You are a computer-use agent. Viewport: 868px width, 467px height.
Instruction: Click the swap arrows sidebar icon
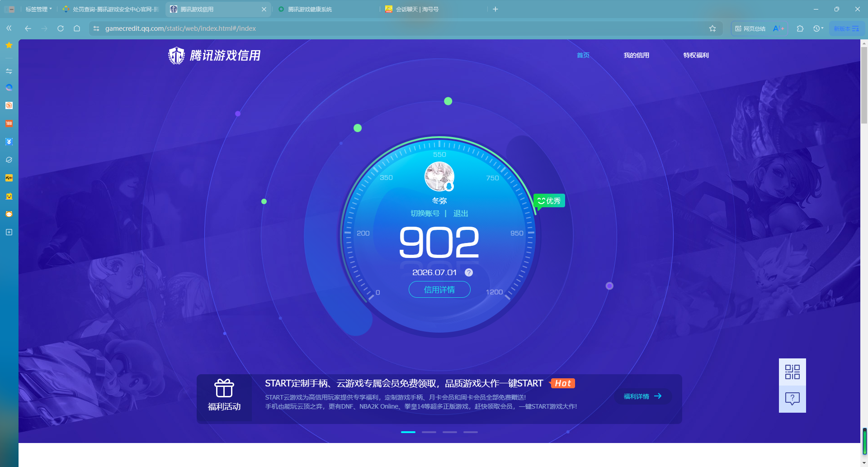click(9, 71)
